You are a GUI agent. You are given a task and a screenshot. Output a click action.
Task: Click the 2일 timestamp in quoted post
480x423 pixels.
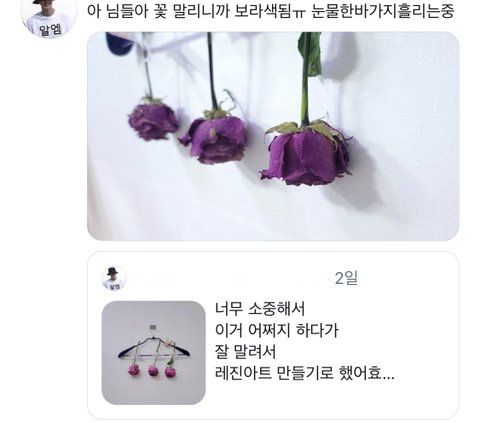(346, 278)
